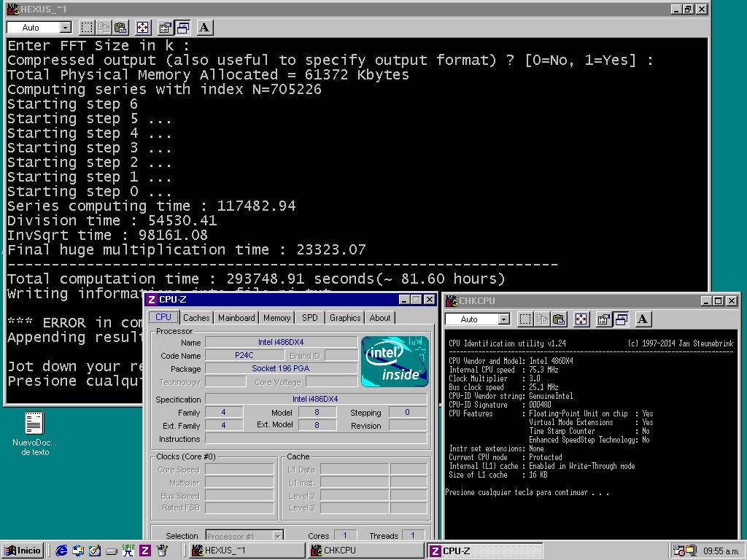Viewport: 747px width, 560px height.
Task: Click the Family value field showing 4
Action: click(x=224, y=413)
